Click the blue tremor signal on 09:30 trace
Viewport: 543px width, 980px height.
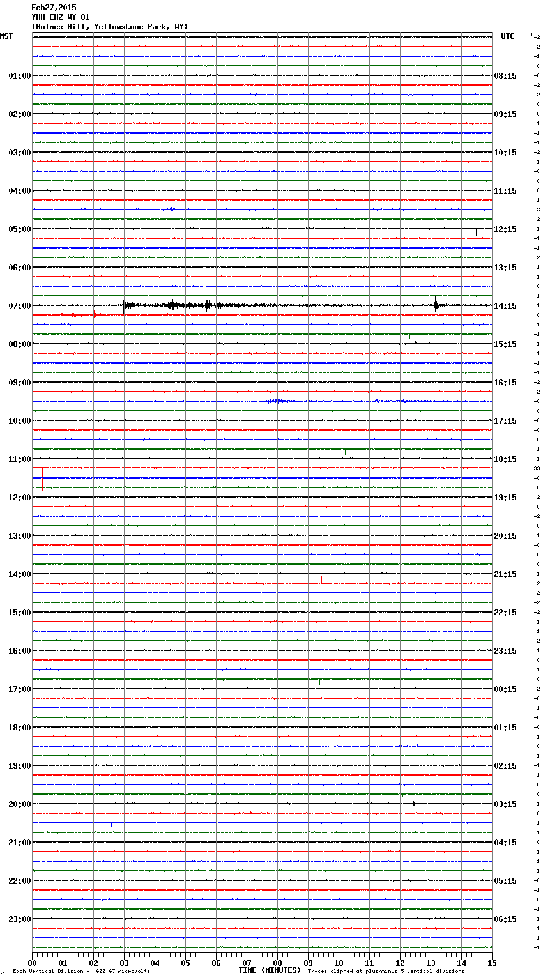pos(279,401)
